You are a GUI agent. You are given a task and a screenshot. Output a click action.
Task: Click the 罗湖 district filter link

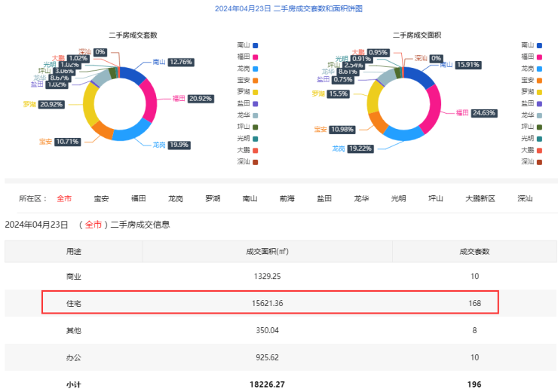coord(213,199)
